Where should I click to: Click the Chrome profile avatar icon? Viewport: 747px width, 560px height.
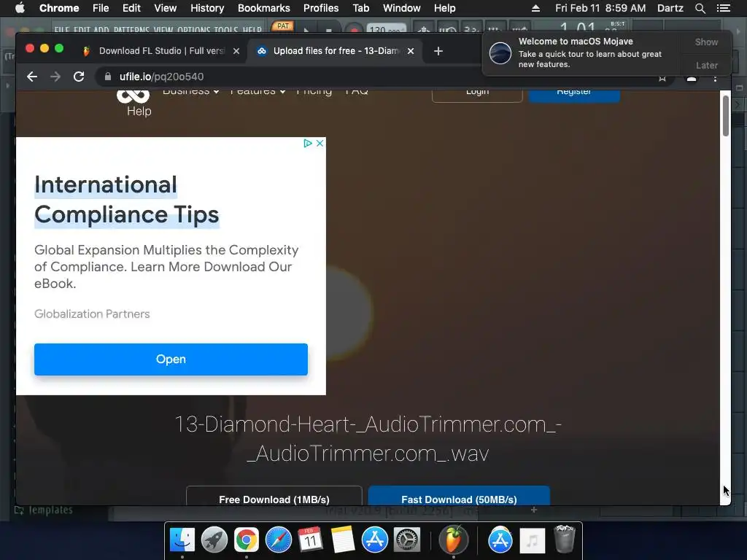click(x=692, y=79)
